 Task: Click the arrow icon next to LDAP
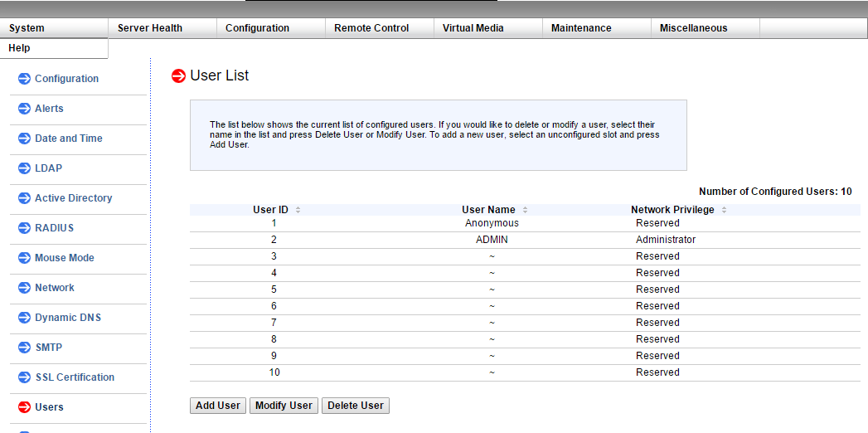[x=24, y=168]
